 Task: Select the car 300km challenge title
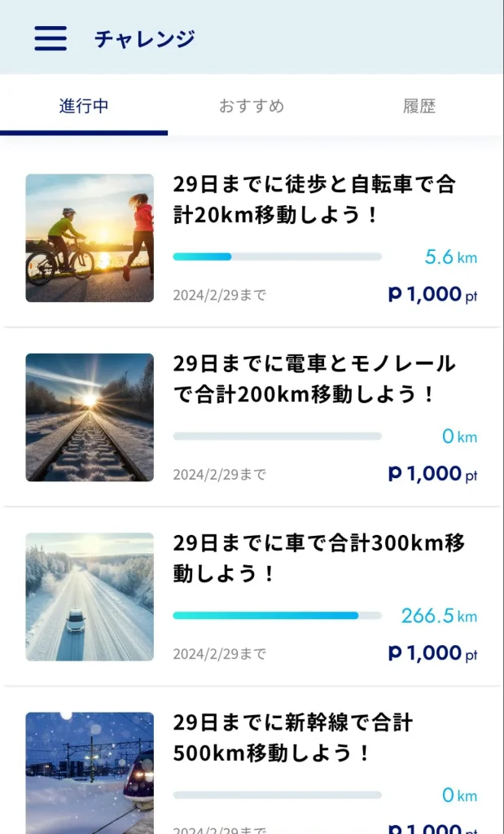click(318, 558)
